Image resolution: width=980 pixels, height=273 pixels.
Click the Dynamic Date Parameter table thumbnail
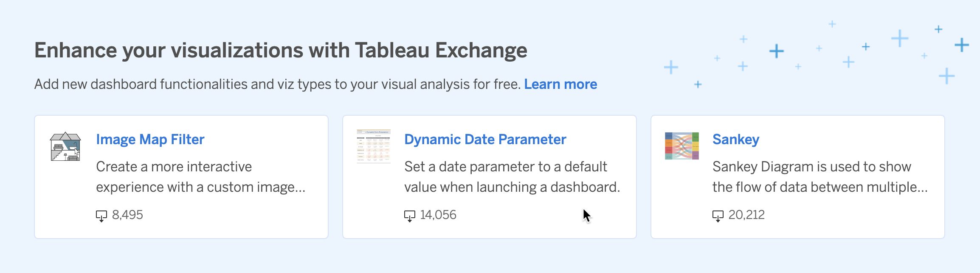click(374, 146)
